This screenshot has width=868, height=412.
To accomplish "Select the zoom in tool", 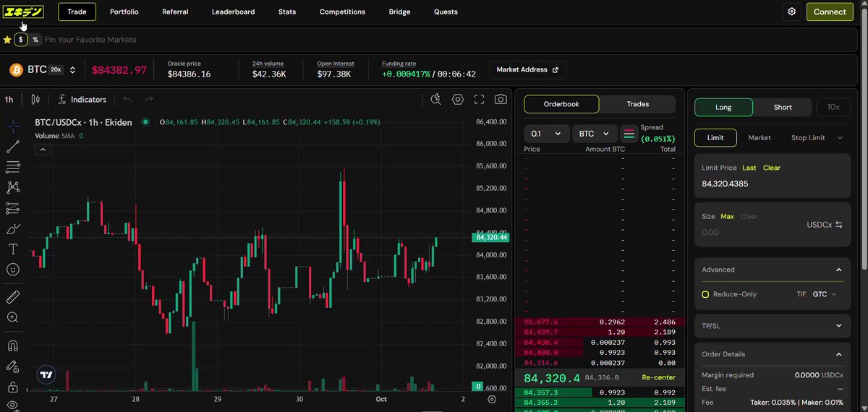I will pos(13,317).
